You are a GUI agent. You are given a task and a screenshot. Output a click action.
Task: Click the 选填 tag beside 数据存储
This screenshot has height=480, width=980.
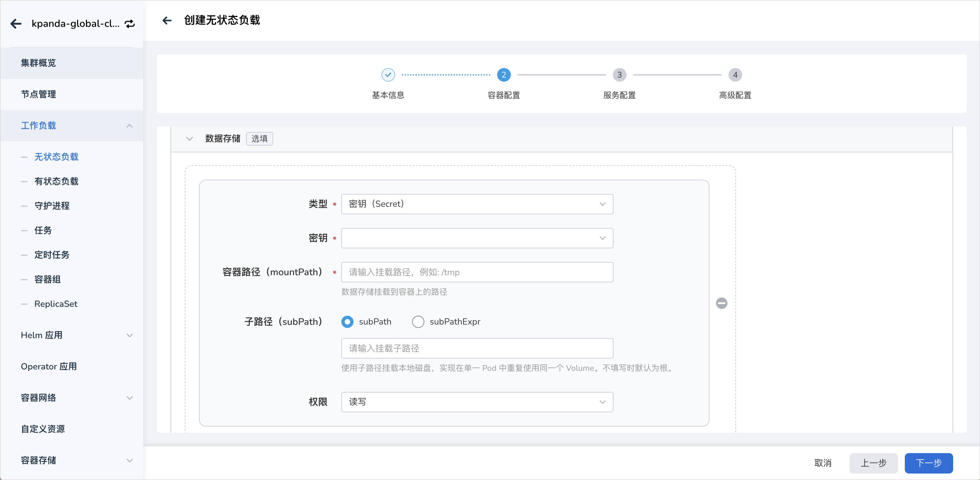pyautogui.click(x=259, y=138)
